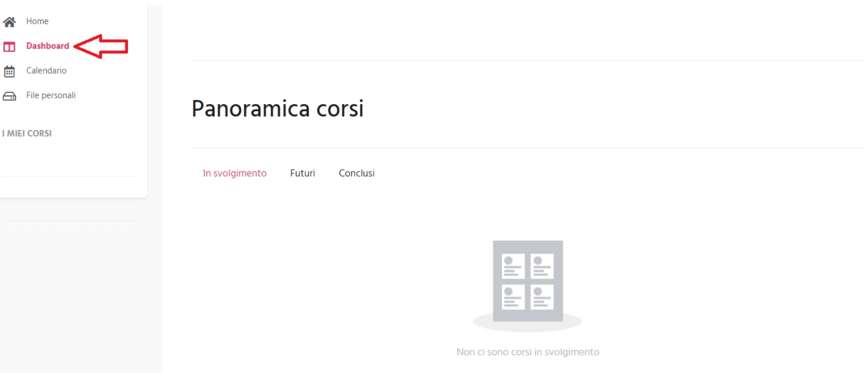Switch to the In svolgimento tab
868x373 pixels.
pos(234,173)
